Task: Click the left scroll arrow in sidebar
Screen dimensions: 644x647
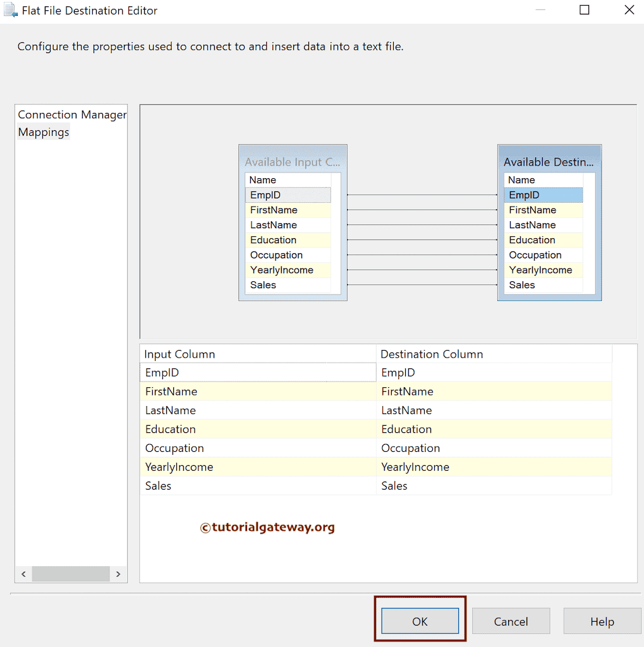Action: tap(23, 574)
